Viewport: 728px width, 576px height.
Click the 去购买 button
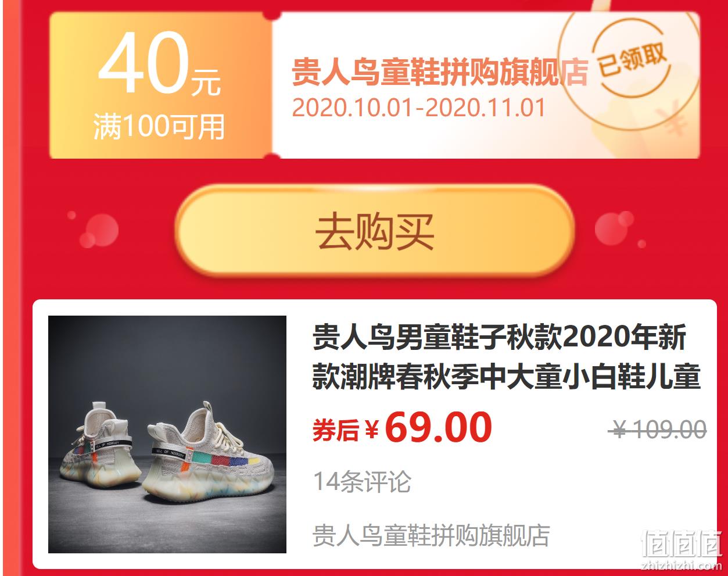click(375, 231)
